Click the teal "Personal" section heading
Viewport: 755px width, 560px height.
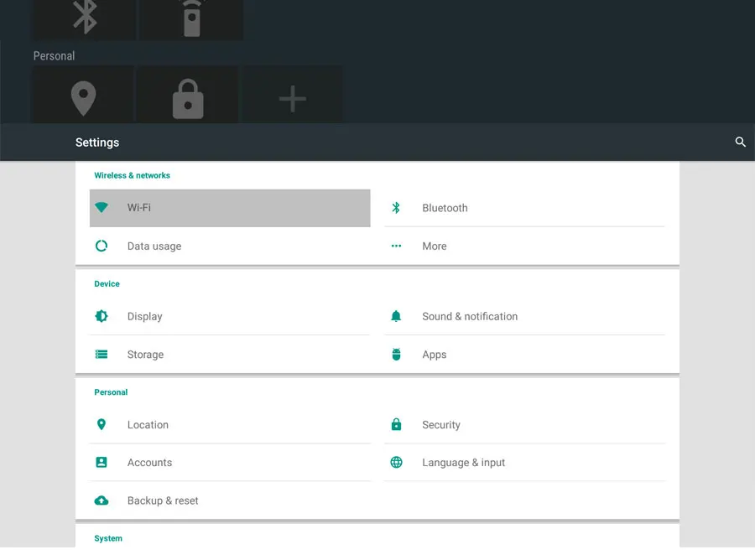pyautogui.click(x=111, y=392)
